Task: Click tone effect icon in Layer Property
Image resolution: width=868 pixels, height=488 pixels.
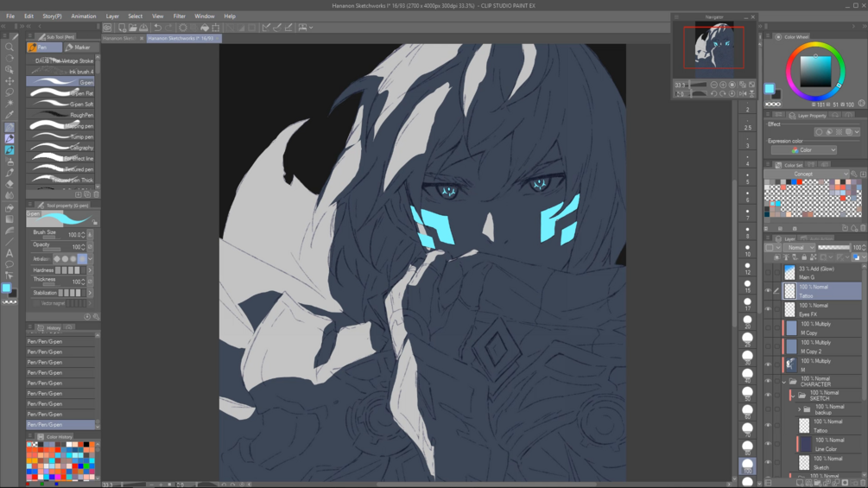Action: 839,131
